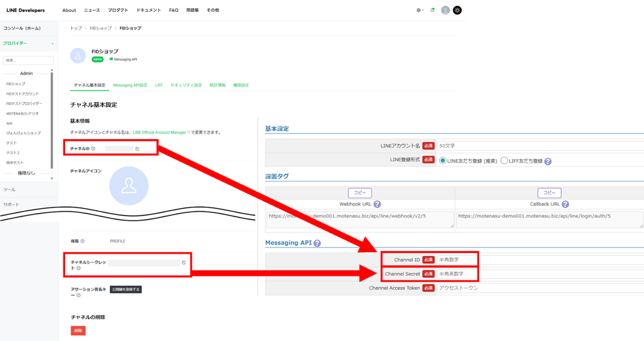Click the help icon next to Callback URL
The width and height of the screenshot is (644, 341).
click(565, 204)
